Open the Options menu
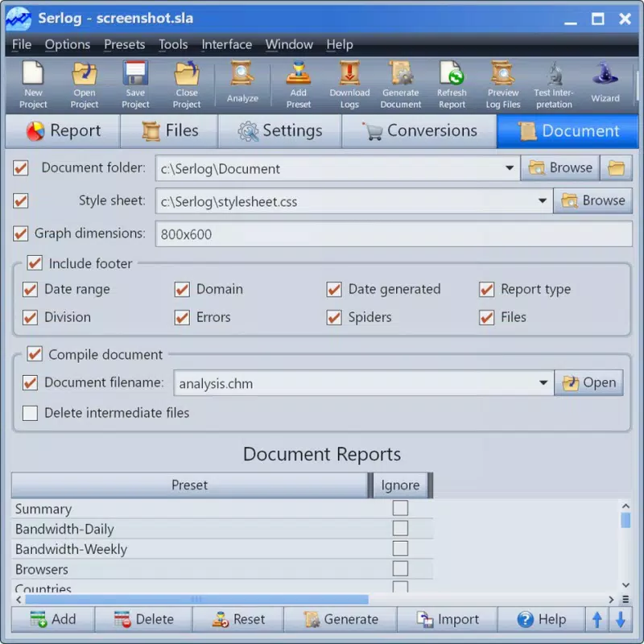Screen dimensions: 644x644 coord(68,44)
